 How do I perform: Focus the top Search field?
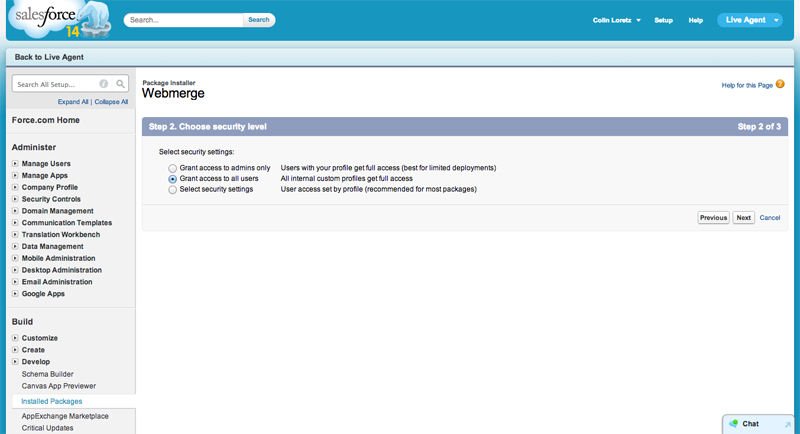click(184, 20)
